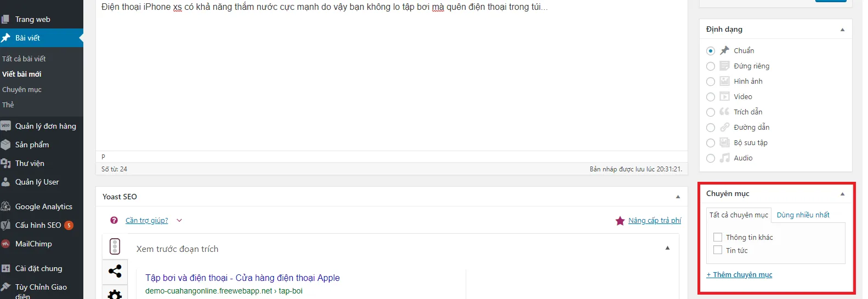Click + Thêm chuyên mục link

739,275
